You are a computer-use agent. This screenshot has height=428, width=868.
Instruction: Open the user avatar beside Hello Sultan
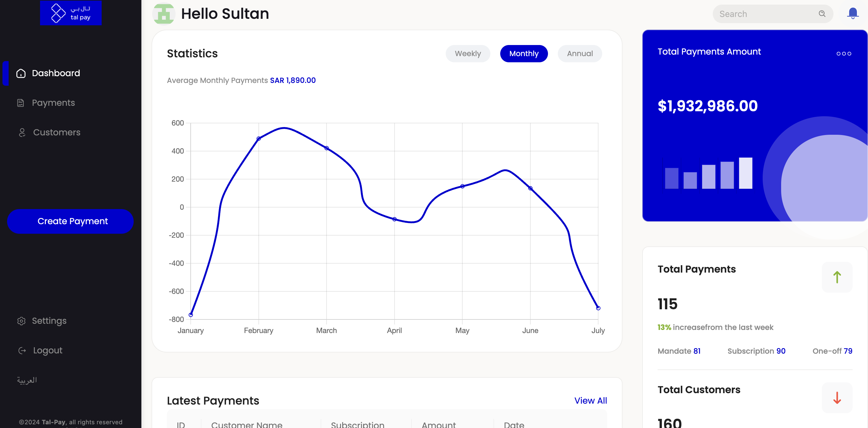(164, 14)
